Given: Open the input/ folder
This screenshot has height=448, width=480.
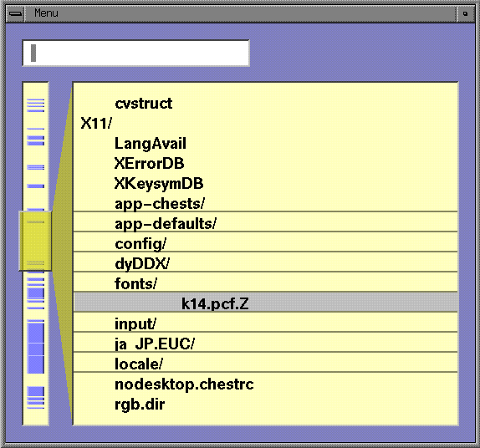Looking at the screenshot, I should pyautogui.click(x=135, y=324).
